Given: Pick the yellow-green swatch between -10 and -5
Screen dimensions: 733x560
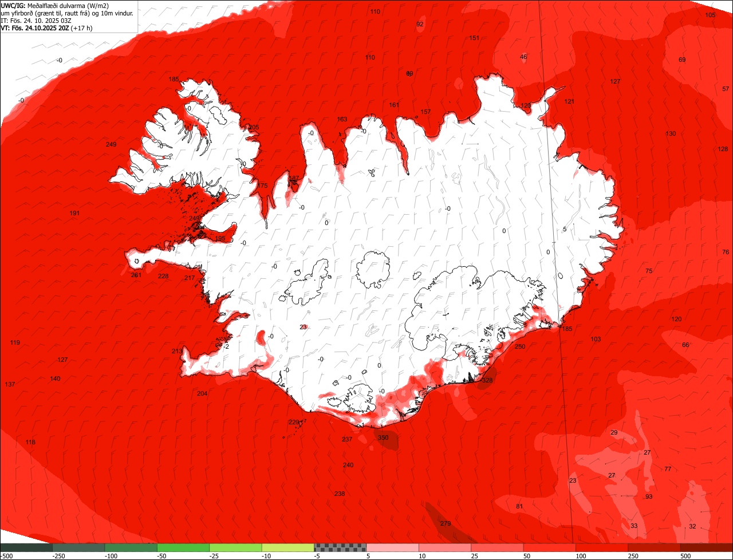Looking at the screenshot, I should tap(287, 547).
